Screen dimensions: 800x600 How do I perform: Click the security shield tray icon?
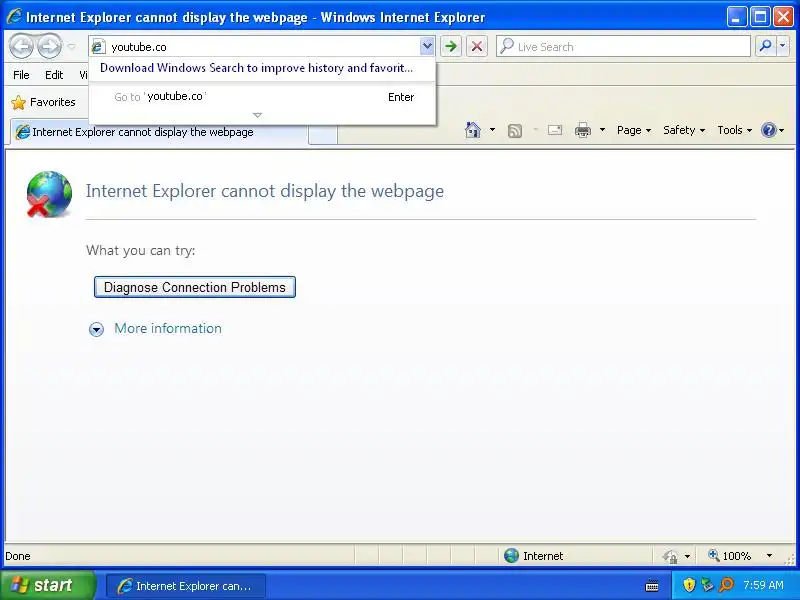[689, 585]
